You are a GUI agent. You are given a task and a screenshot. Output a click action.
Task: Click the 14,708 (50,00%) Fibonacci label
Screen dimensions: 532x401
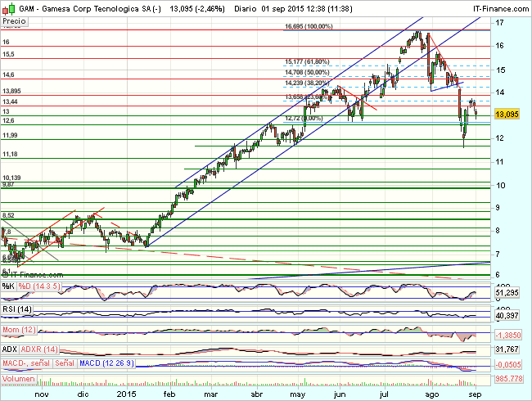pyautogui.click(x=307, y=72)
